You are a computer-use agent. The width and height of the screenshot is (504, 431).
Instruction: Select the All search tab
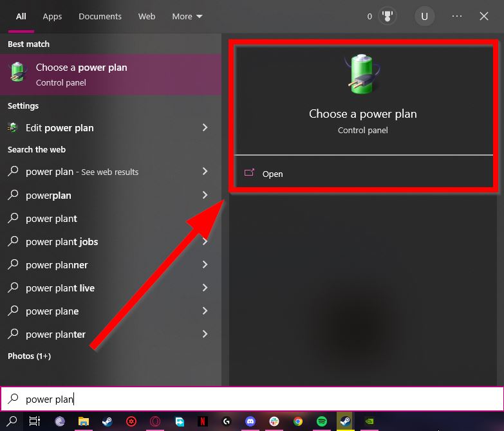coord(21,16)
